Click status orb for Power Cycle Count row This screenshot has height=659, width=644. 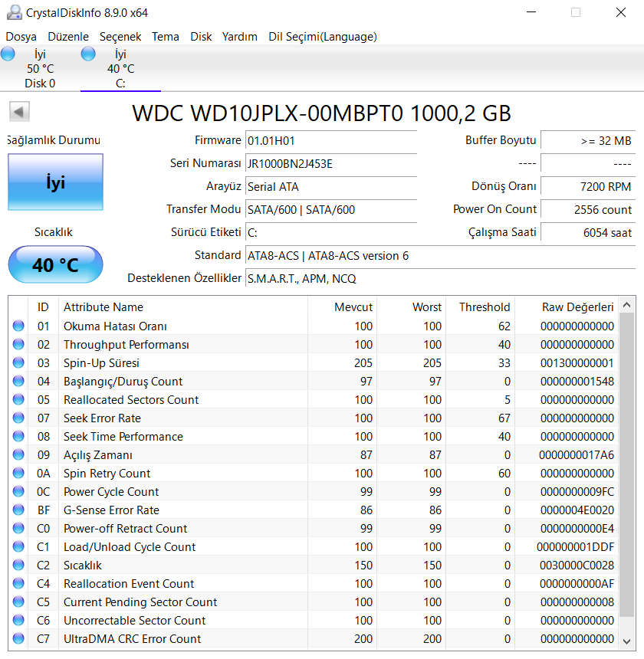pos(18,491)
